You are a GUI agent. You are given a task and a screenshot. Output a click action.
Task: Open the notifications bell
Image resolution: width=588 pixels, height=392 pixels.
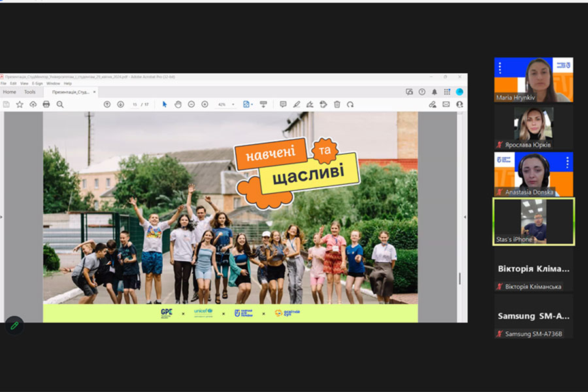pyautogui.click(x=434, y=92)
